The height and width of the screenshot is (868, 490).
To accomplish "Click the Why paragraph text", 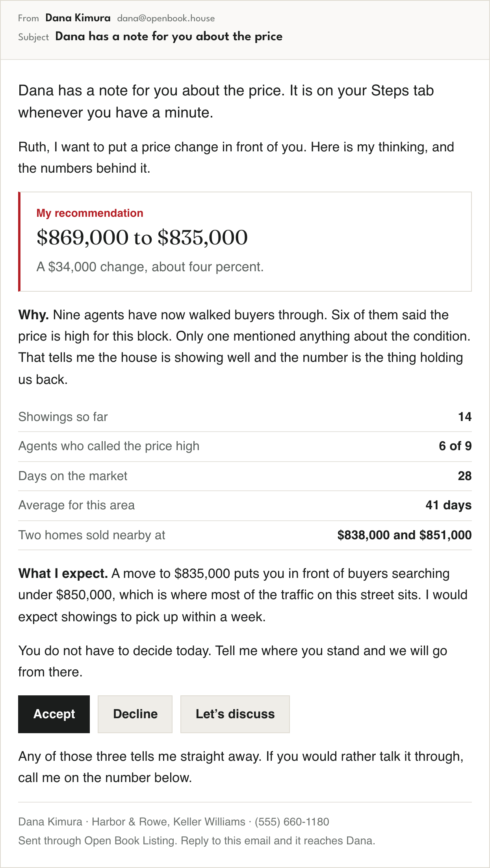I will pyautogui.click(x=245, y=347).
